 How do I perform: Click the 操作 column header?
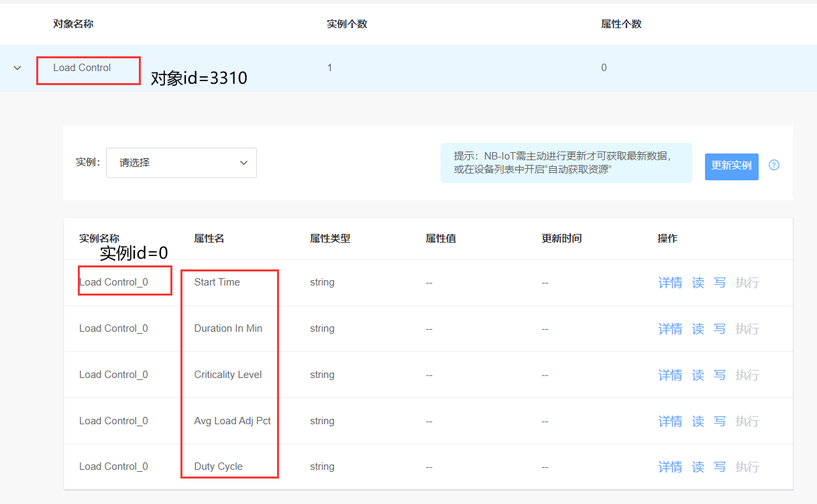click(x=667, y=239)
